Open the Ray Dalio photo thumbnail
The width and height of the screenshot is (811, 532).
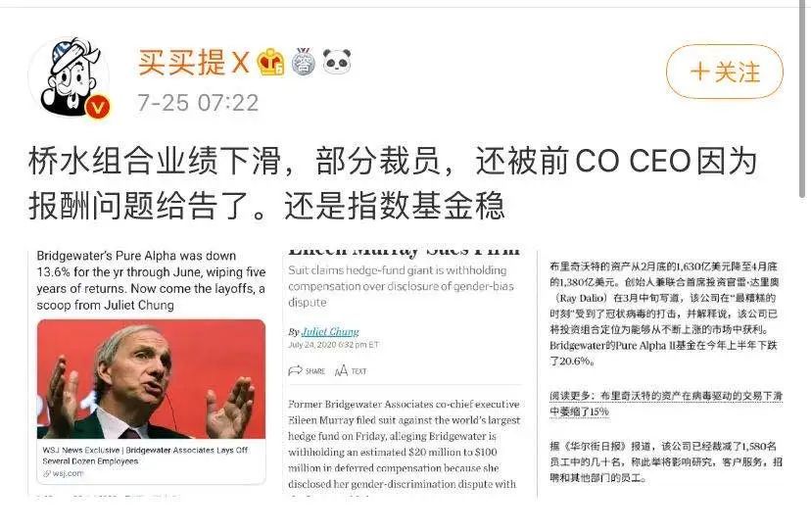click(x=151, y=379)
